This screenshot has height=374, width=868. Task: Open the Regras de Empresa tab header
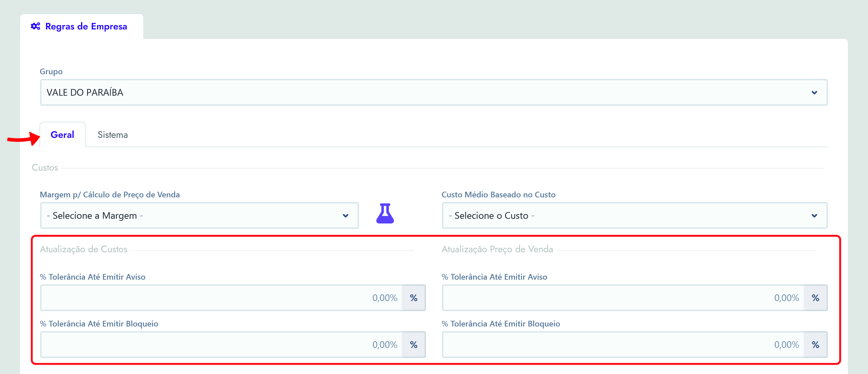[x=86, y=26]
